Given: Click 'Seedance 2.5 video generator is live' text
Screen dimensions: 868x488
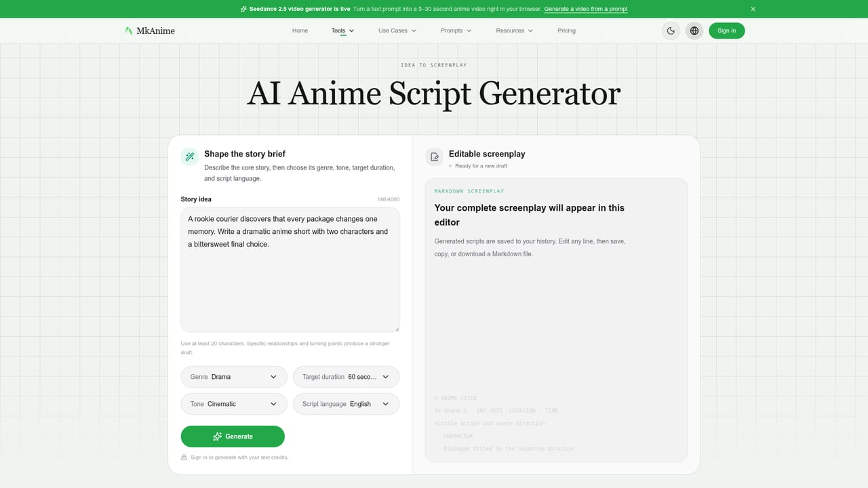Looking at the screenshot, I should coord(300,9).
